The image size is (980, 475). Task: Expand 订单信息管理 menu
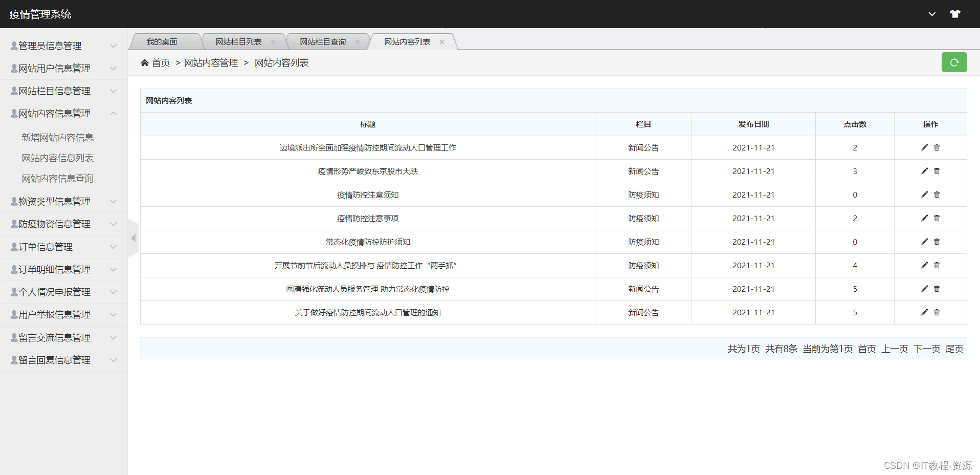63,247
